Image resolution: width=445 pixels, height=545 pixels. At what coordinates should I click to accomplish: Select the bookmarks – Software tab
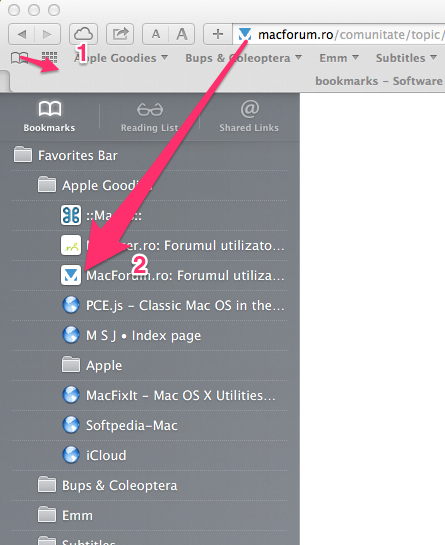[379, 81]
